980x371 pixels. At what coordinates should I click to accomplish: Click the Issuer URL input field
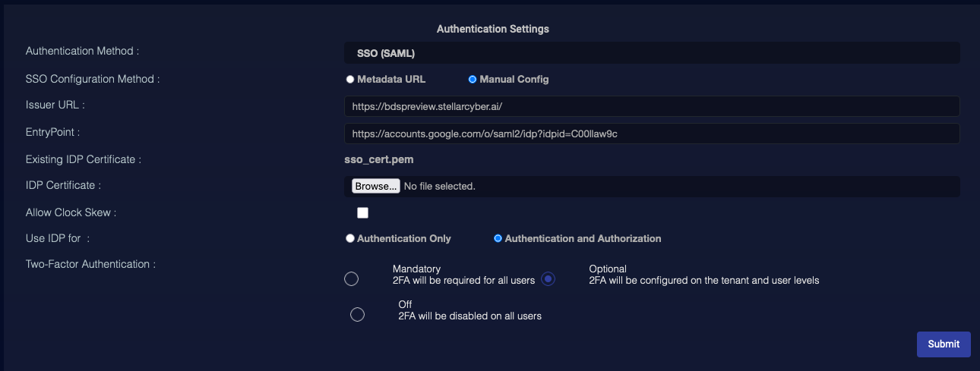point(651,106)
